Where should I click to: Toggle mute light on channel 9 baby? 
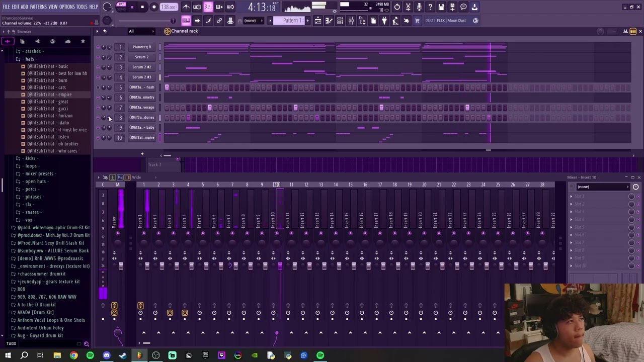click(x=98, y=128)
